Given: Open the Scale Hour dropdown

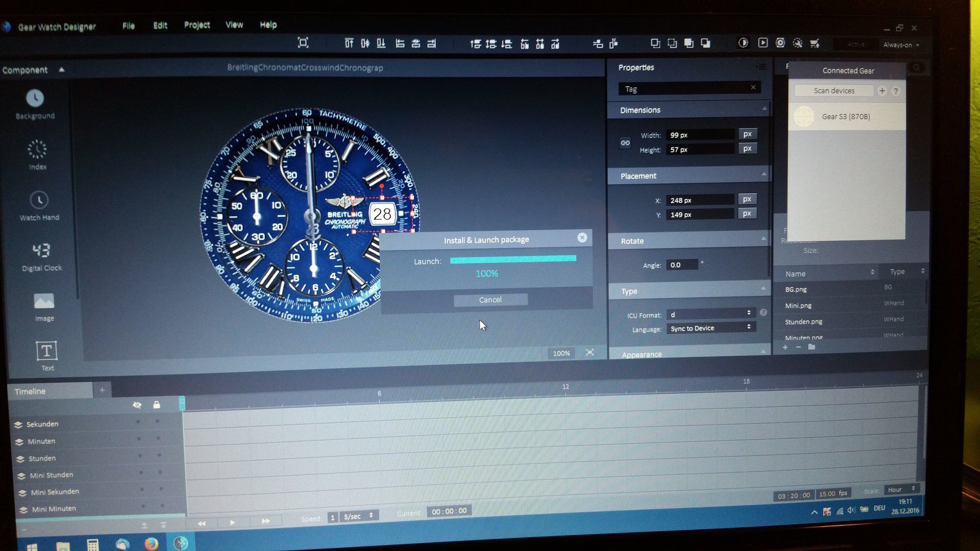Looking at the screenshot, I should [901, 489].
